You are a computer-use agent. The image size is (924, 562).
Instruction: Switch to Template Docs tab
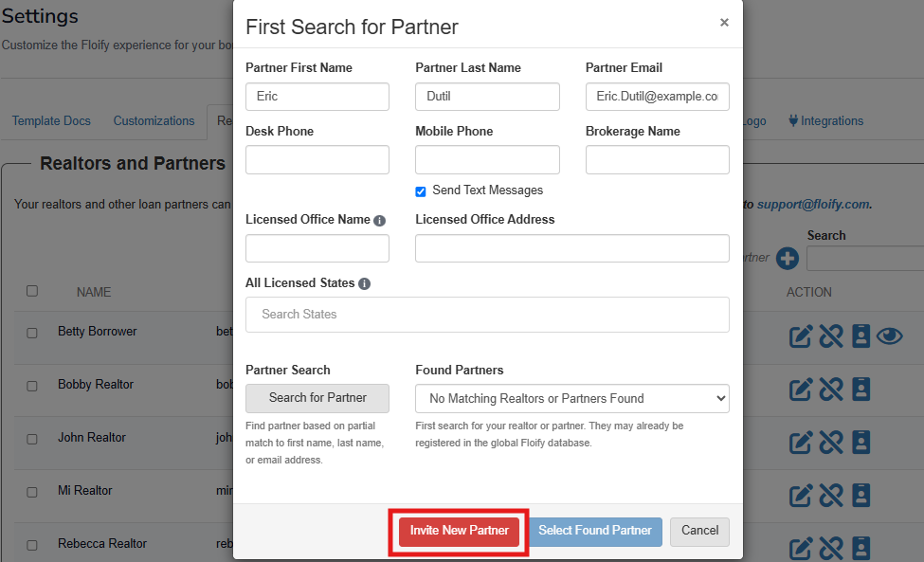click(x=51, y=121)
